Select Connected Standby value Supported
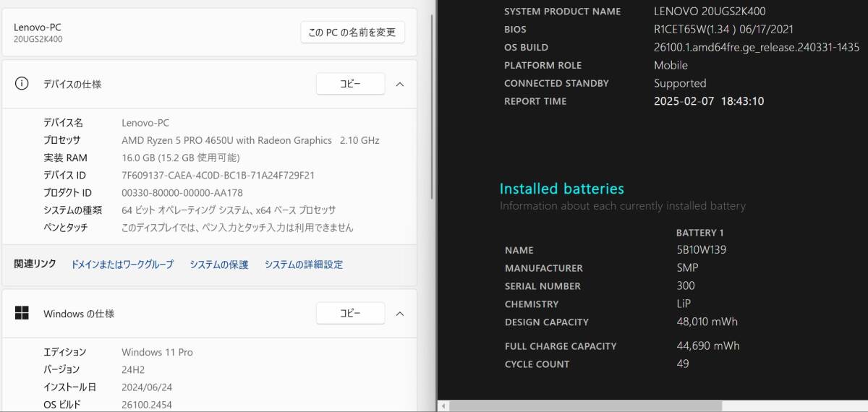868x412 pixels. pyautogui.click(x=680, y=83)
